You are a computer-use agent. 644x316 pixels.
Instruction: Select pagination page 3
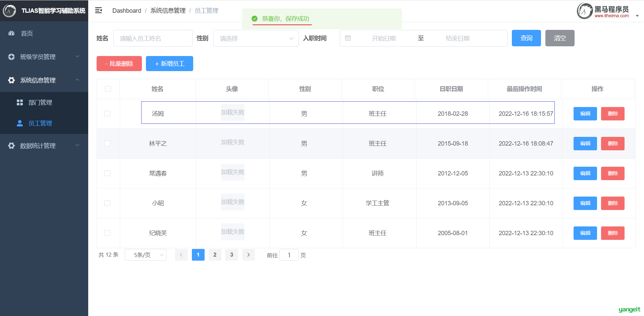coord(232,255)
